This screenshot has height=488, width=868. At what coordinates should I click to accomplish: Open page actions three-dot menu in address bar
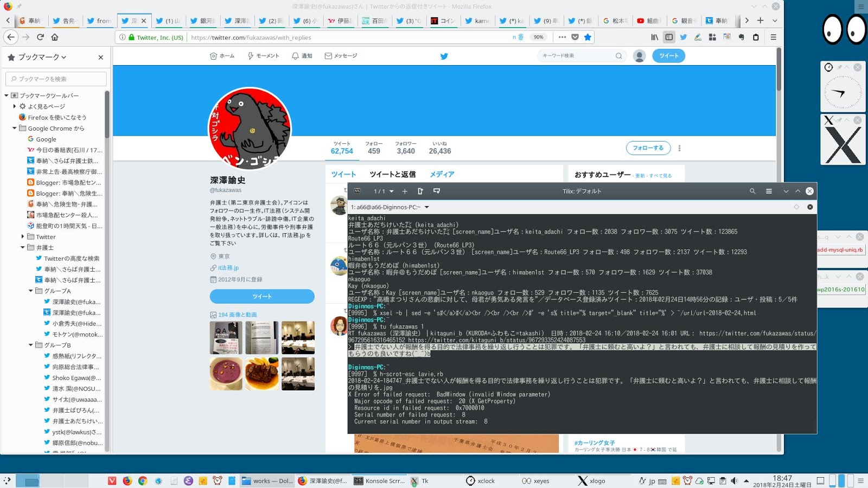562,37
